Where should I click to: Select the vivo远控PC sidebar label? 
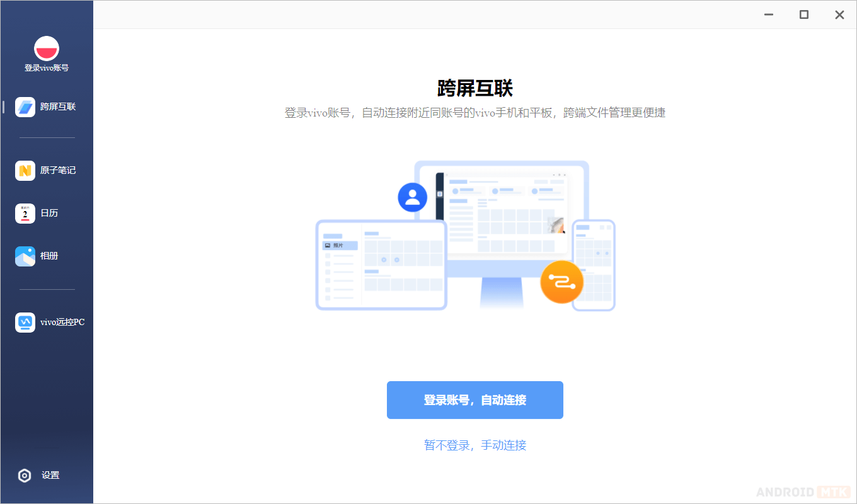62,323
